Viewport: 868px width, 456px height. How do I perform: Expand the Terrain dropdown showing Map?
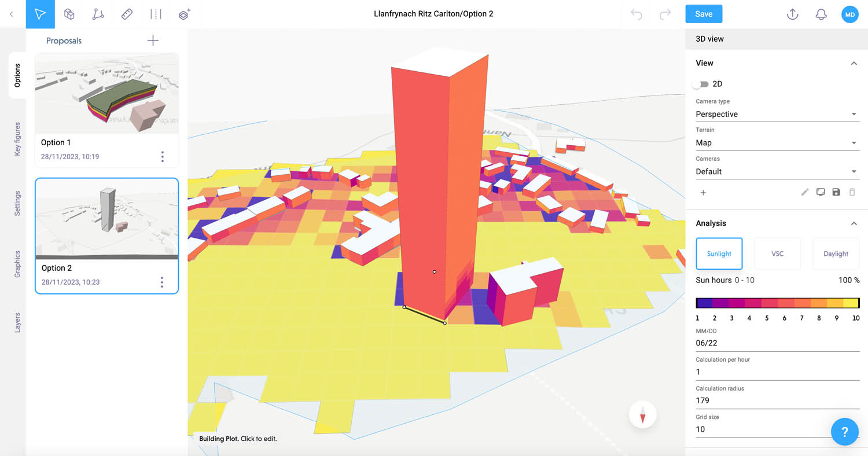coord(777,143)
